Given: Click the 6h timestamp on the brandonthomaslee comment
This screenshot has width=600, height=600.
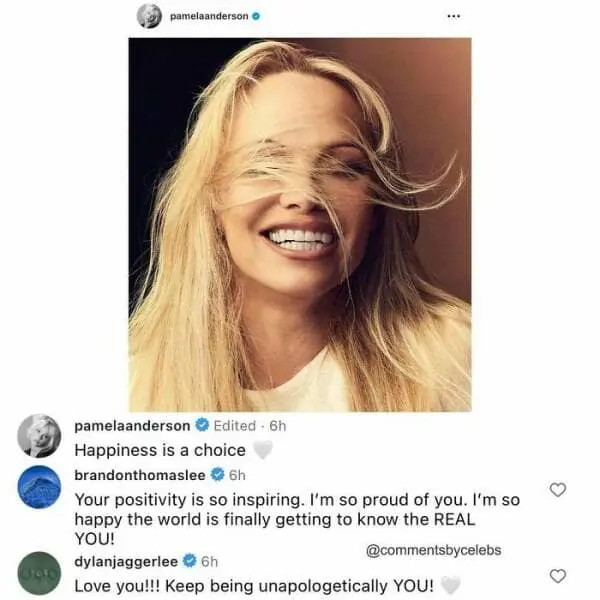Looking at the screenshot, I should coord(237,474).
